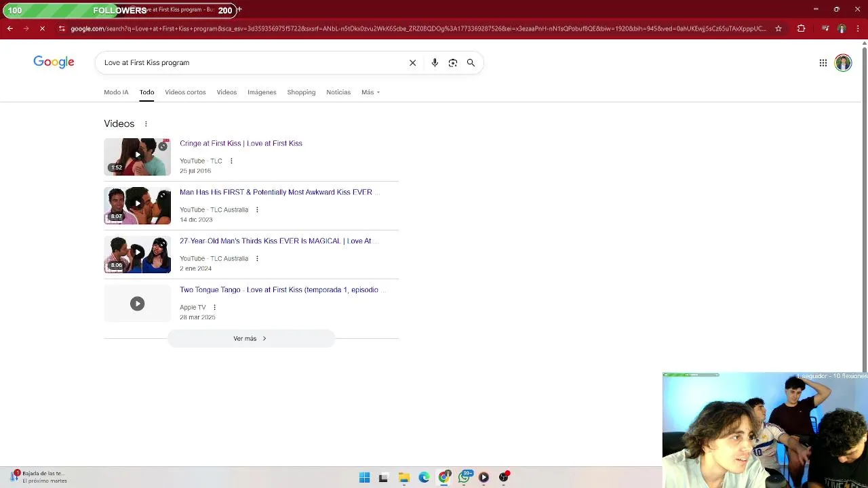Screen dimensions: 868x488
Task: Search by image with the lens icon
Action: [453, 62]
